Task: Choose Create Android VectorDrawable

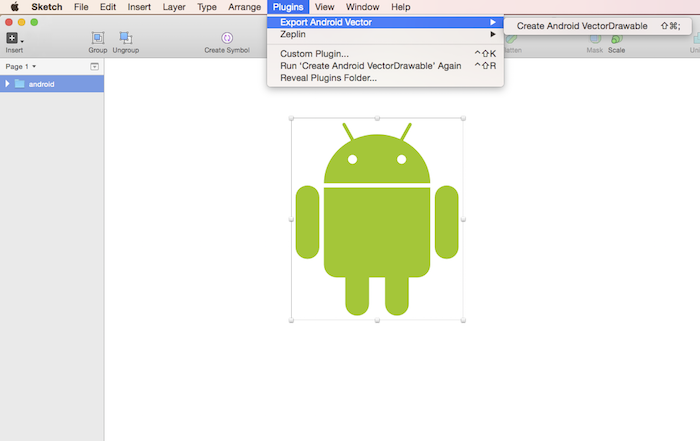Action: pyautogui.click(x=598, y=26)
